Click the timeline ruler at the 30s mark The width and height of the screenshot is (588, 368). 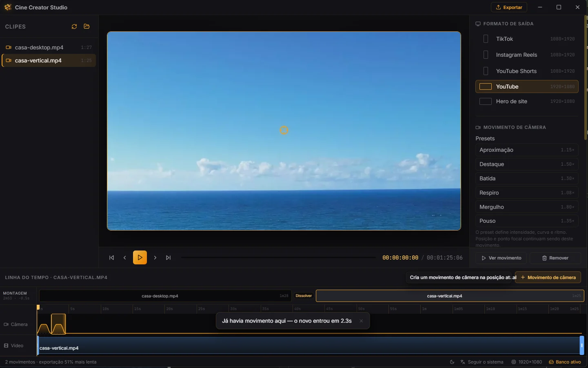tap(233, 309)
